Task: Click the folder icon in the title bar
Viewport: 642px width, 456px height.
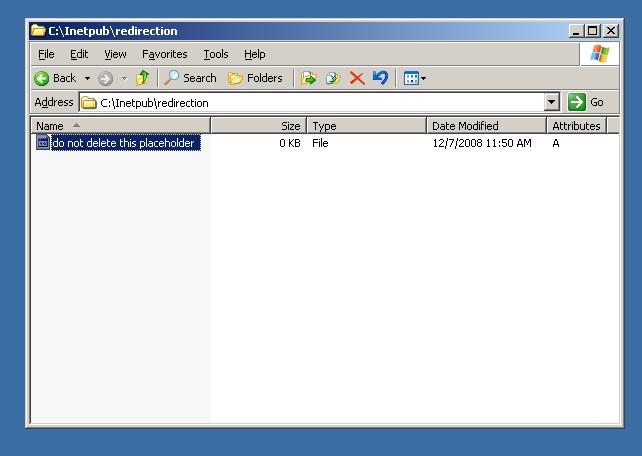Action: pyautogui.click(x=38, y=30)
